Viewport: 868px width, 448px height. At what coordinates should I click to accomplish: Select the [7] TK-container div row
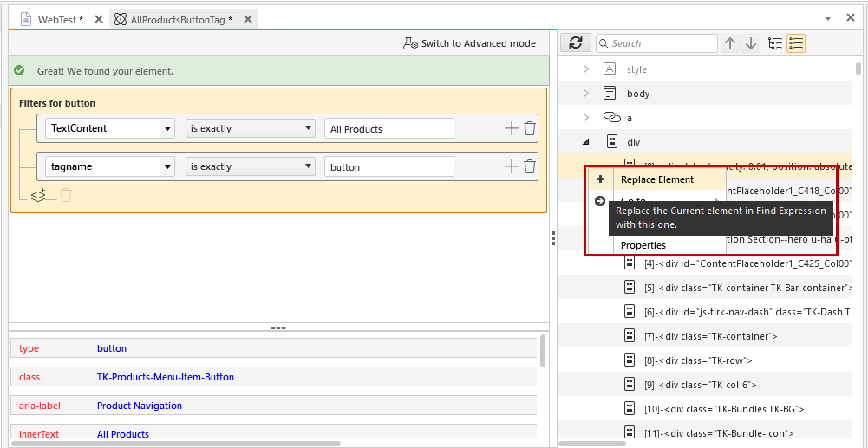tap(705, 336)
